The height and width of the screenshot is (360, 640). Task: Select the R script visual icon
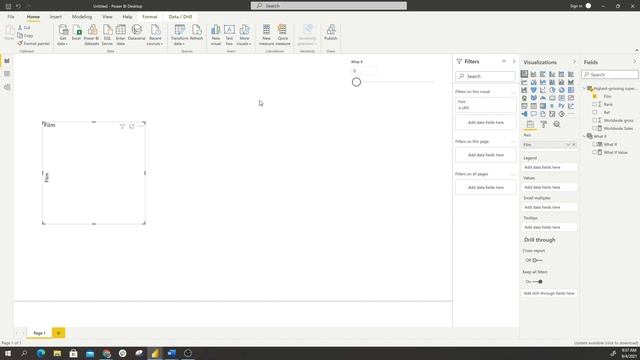tap(552, 106)
